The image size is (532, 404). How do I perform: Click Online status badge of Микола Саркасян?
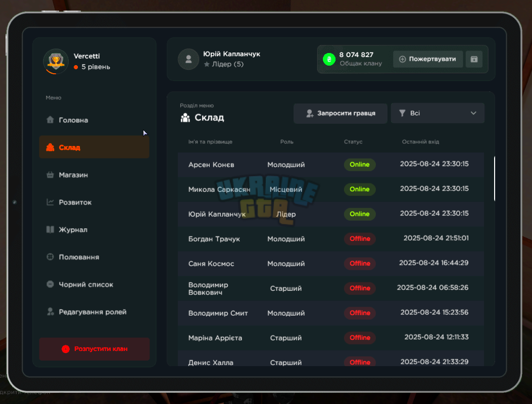(x=360, y=189)
